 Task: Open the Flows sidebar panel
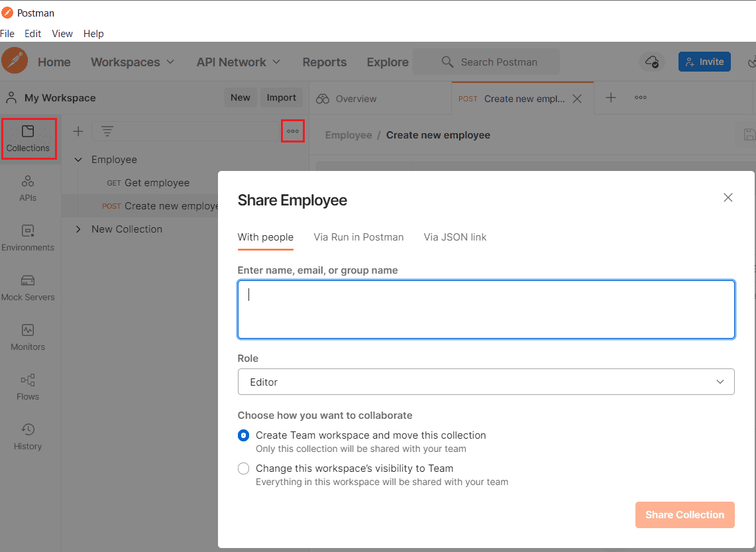pos(28,387)
